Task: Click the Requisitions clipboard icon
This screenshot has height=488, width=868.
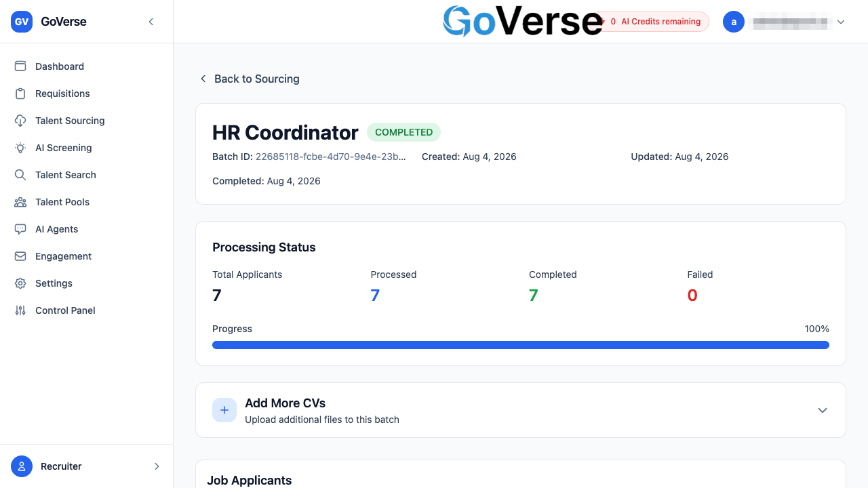Action: (20, 94)
